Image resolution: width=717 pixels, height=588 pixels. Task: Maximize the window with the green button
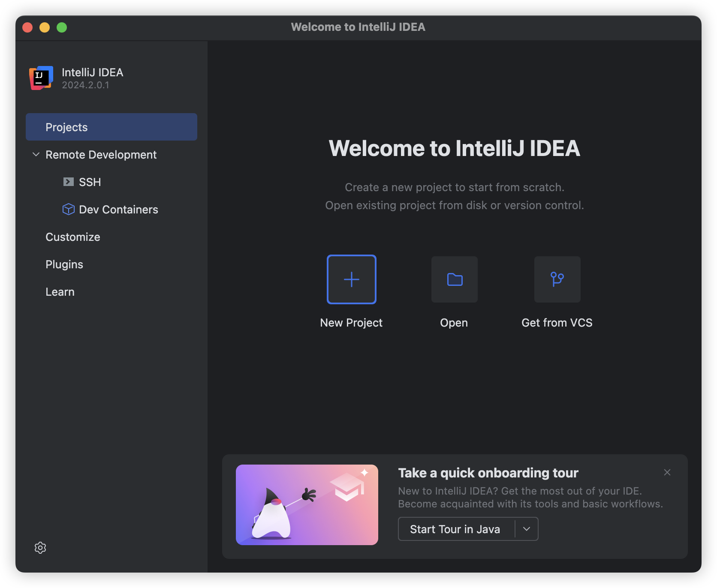tap(62, 27)
